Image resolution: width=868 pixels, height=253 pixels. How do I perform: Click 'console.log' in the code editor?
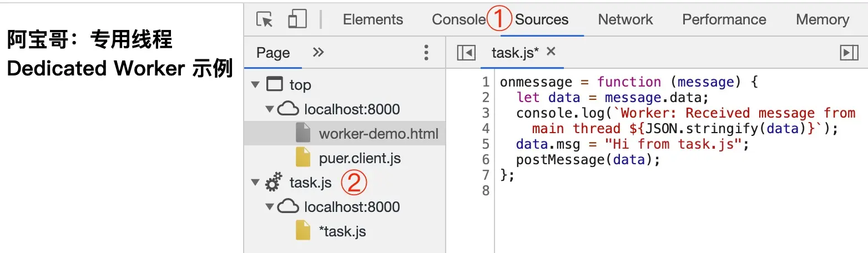coord(560,113)
